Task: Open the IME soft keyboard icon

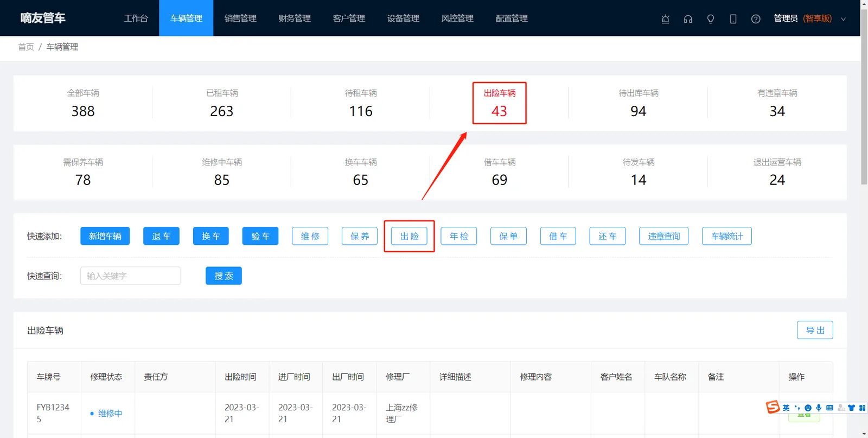Action: [x=829, y=408]
